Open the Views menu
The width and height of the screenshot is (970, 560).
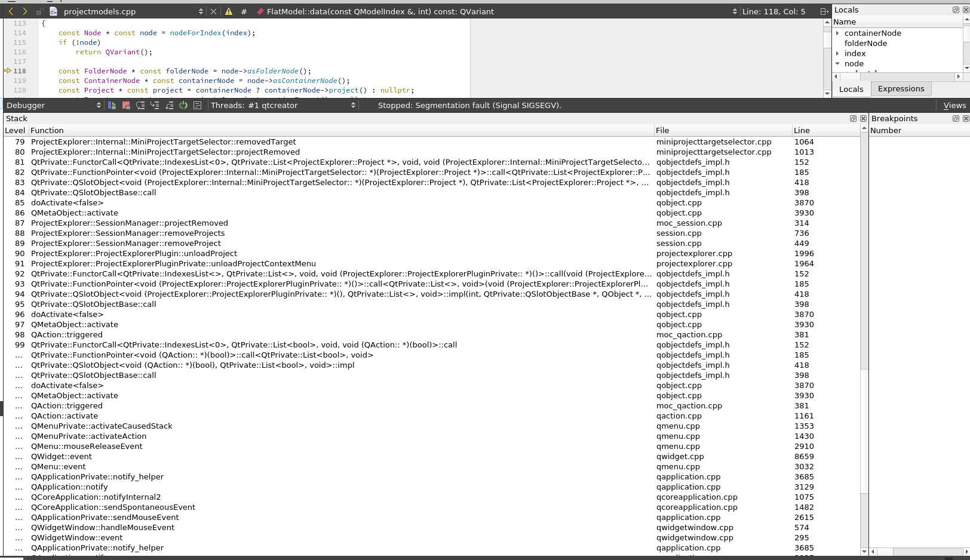954,106
